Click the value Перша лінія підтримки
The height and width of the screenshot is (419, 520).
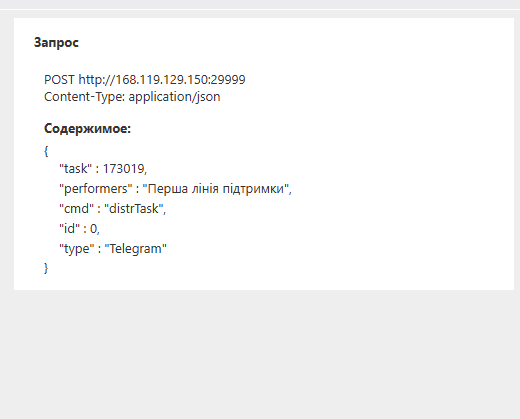215,189
